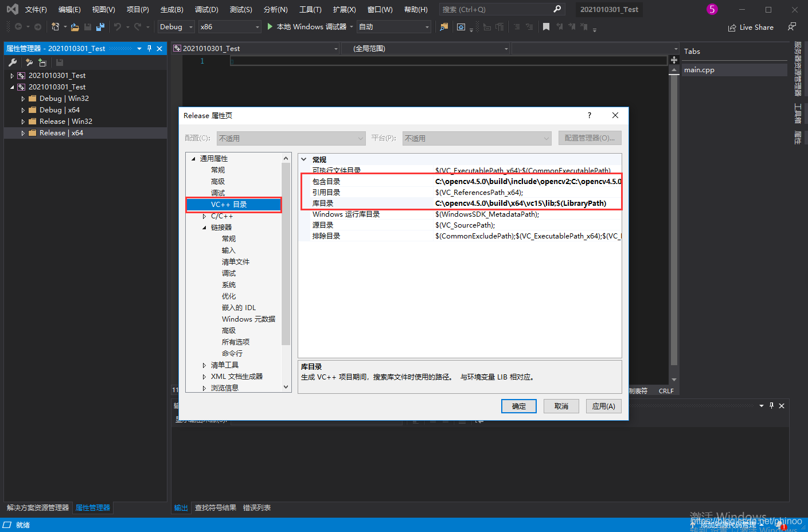Expand the C/C++ tree node
The height and width of the screenshot is (532, 808).
click(x=204, y=216)
